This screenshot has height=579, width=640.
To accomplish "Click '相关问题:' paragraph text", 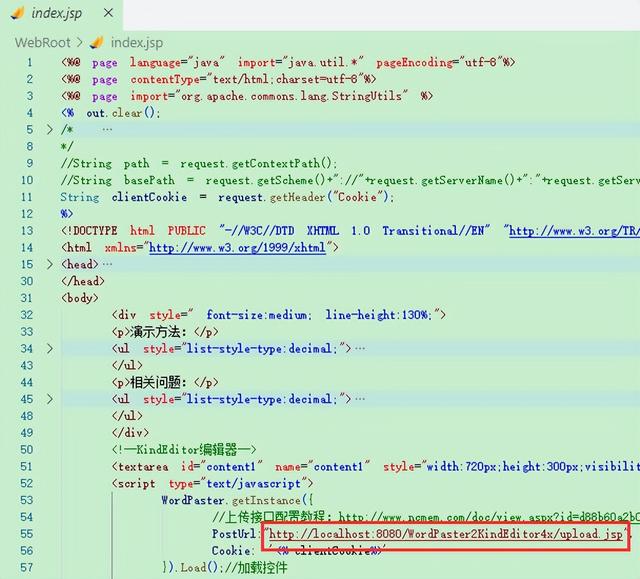I will click(x=159, y=382).
